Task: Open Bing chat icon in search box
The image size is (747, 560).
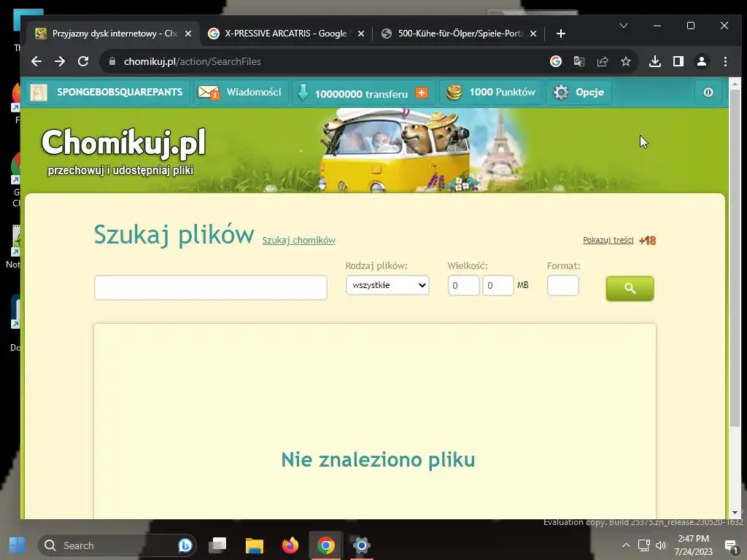Action: tap(185, 545)
